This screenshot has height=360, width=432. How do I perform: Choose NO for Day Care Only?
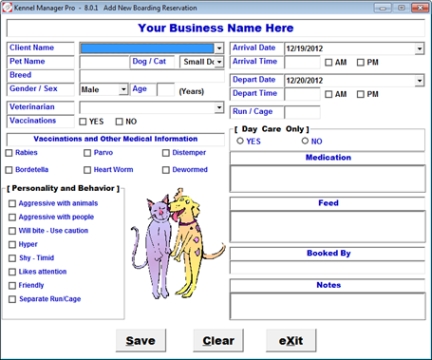coord(305,141)
